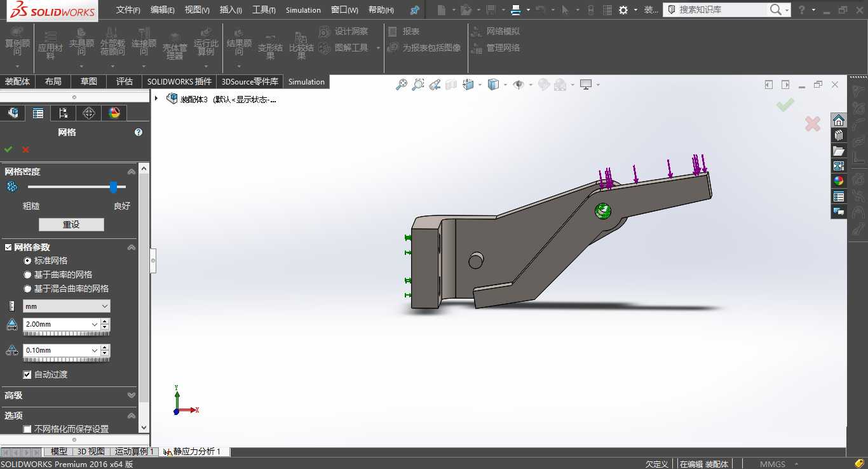Screen dimensions: 868x469
Task: Open the Custom Properties task pane icon
Action: (839, 196)
